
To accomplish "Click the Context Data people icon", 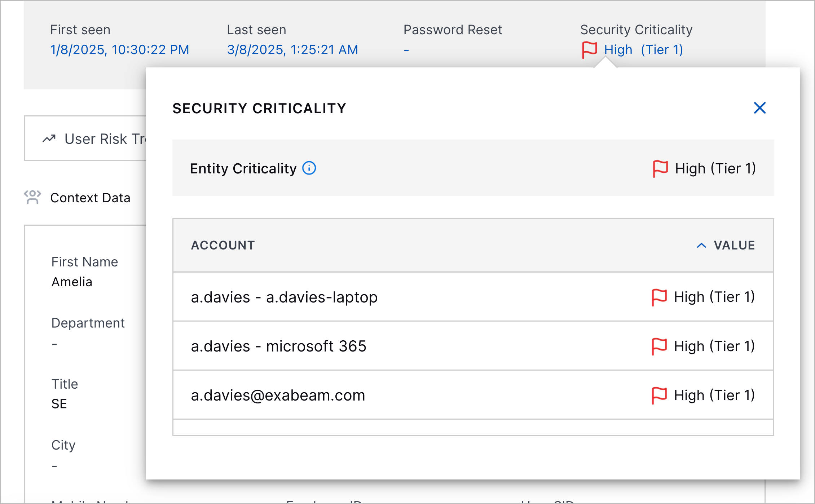I will (32, 197).
